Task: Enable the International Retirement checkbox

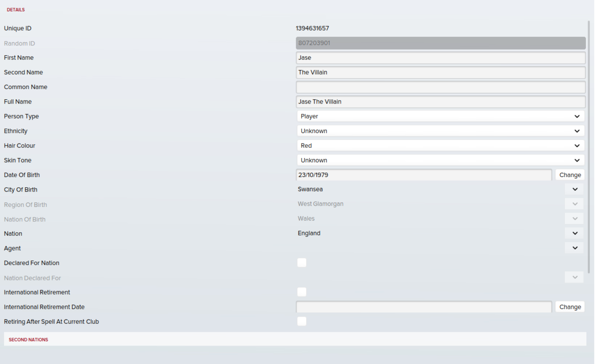Action: click(302, 292)
